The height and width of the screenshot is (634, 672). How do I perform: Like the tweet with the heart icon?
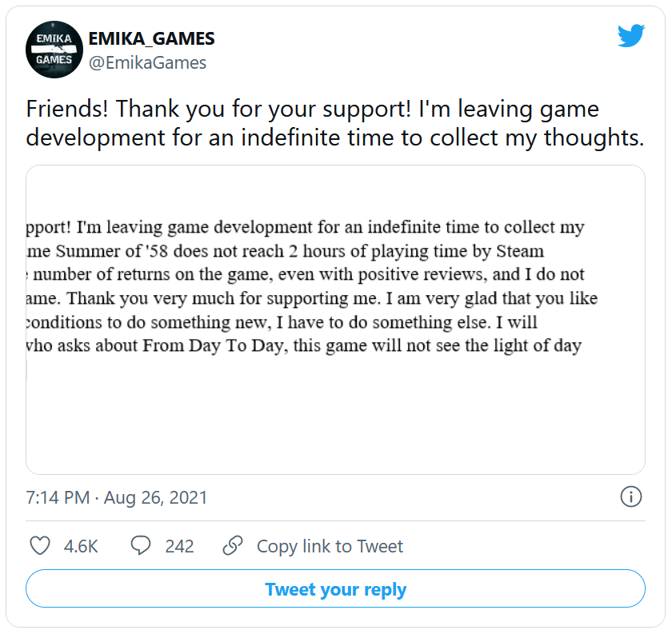(x=40, y=546)
